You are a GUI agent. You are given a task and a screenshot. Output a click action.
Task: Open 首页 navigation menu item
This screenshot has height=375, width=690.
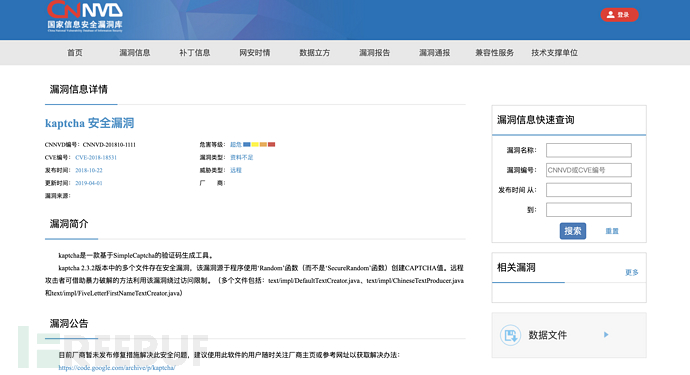(x=75, y=53)
